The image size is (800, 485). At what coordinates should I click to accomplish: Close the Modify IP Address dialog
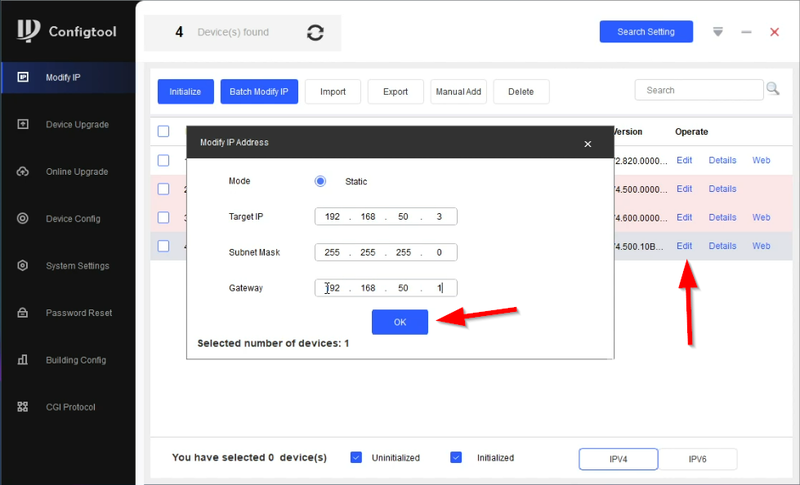[588, 144]
